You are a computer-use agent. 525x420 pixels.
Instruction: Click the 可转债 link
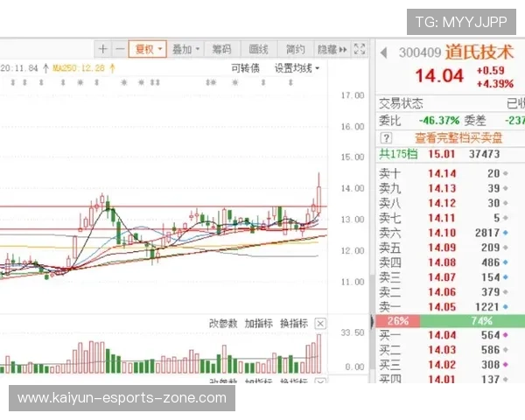coord(245,68)
